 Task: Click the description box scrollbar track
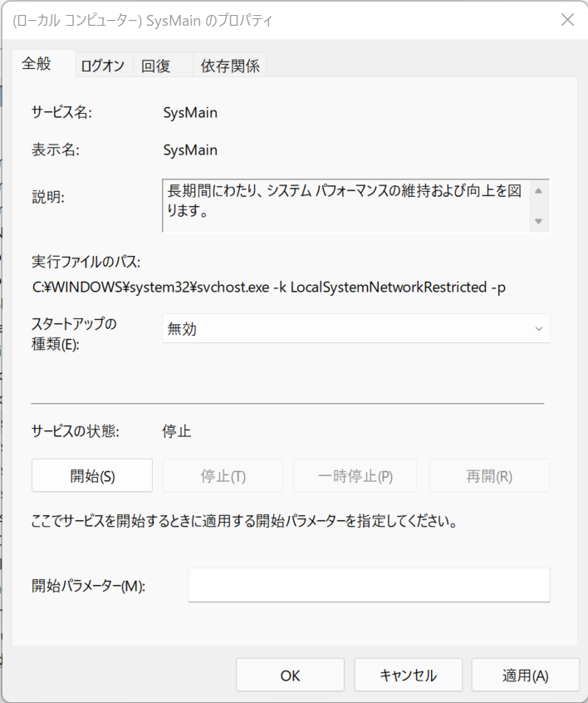539,206
